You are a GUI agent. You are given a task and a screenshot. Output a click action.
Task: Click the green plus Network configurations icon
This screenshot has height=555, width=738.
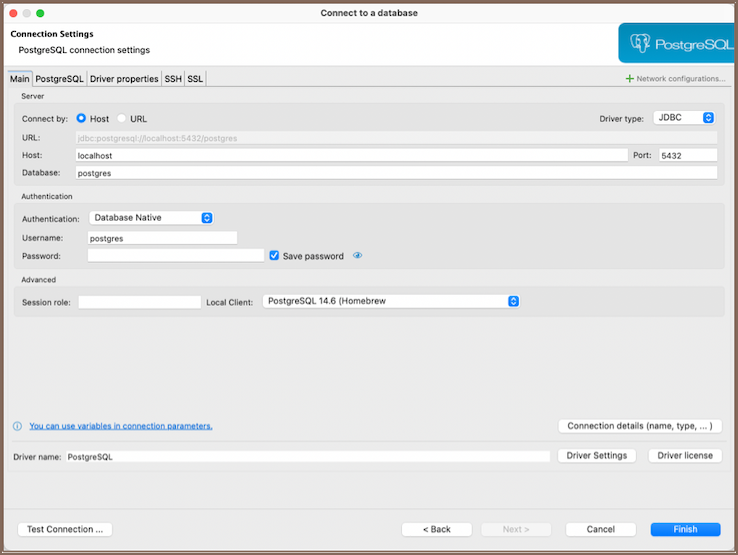click(629, 79)
